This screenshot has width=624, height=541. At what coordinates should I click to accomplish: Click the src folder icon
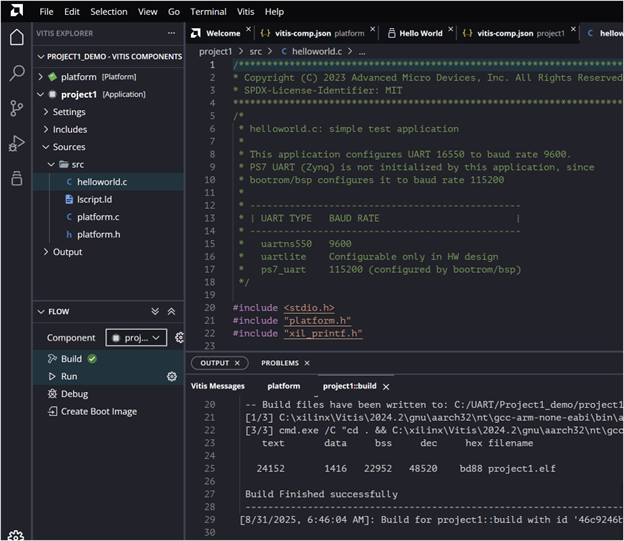coord(64,164)
